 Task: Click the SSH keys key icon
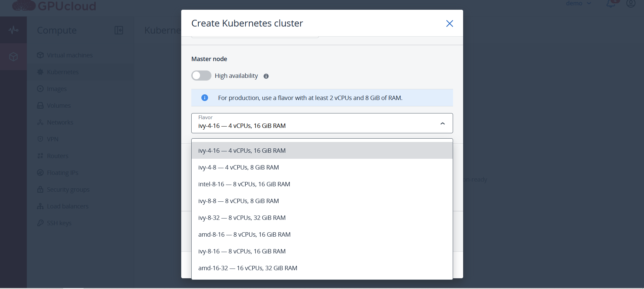[40, 223]
